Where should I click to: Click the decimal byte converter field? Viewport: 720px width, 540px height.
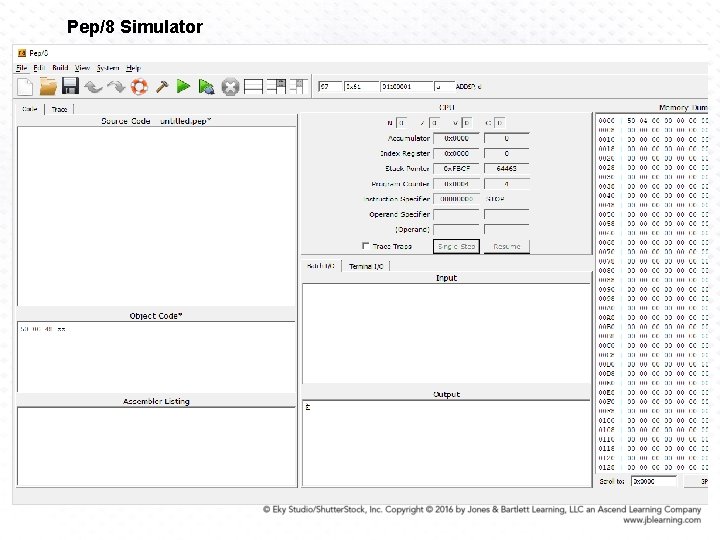click(330, 86)
